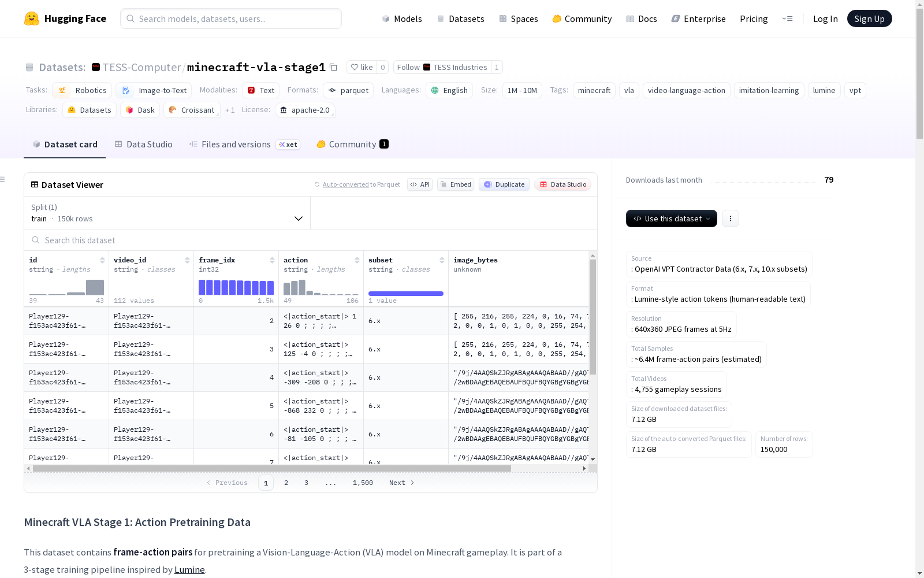Open the Use this dataset dropdown
The image size is (924, 578).
click(x=672, y=218)
